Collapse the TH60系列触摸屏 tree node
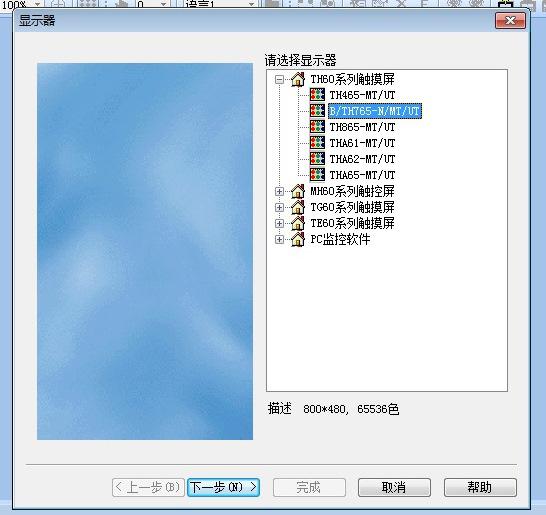Image resolution: width=546 pixels, height=515 pixels. (279, 80)
